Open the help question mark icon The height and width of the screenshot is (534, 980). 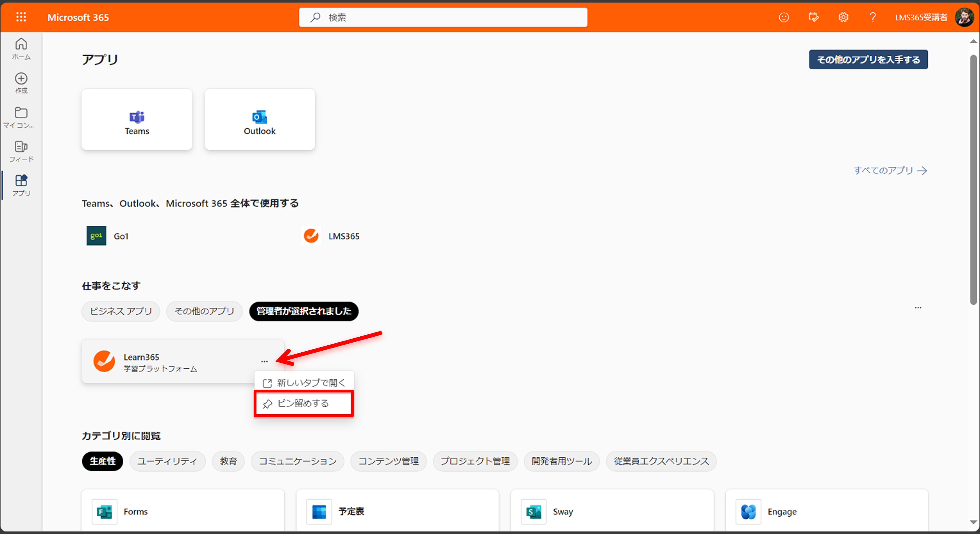point(873,17)
